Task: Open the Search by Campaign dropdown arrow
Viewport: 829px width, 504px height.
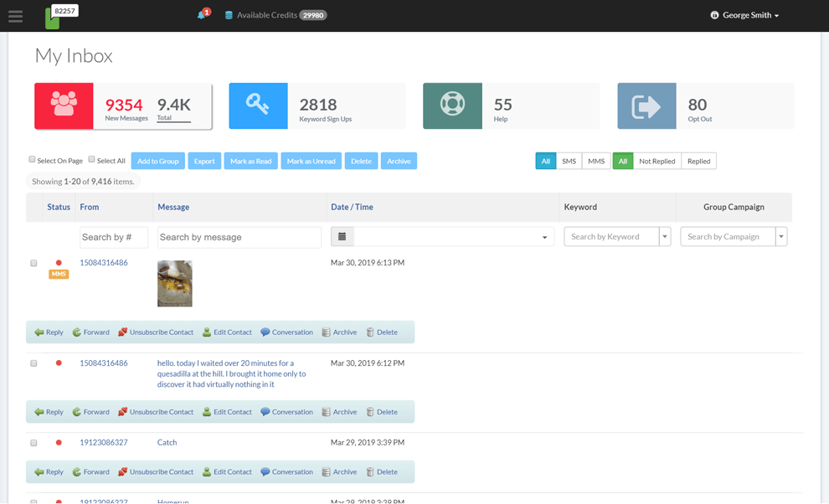Action: (781, 236)
